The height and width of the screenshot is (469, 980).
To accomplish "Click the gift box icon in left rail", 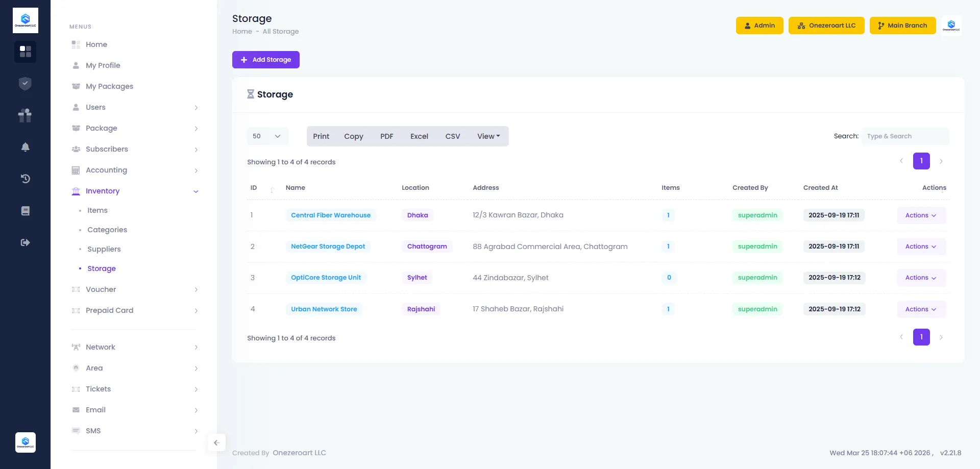I will click(x=25, y=115).
